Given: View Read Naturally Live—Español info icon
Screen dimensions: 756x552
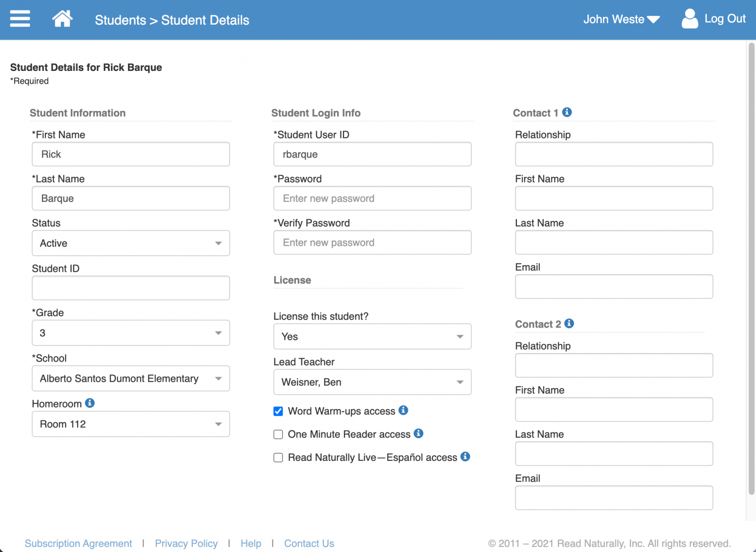Looking at the screenshot, I should 465,457.
